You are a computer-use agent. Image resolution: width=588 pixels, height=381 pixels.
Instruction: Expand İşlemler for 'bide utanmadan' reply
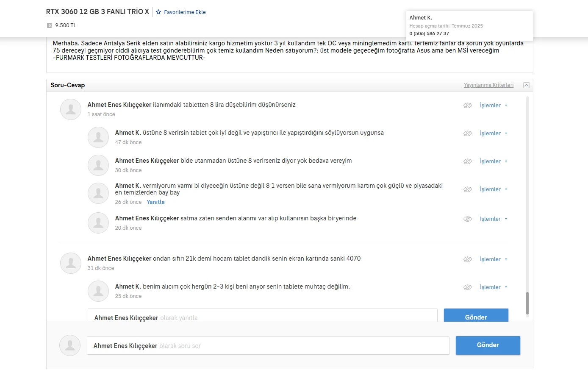click(x=494, y=161)
